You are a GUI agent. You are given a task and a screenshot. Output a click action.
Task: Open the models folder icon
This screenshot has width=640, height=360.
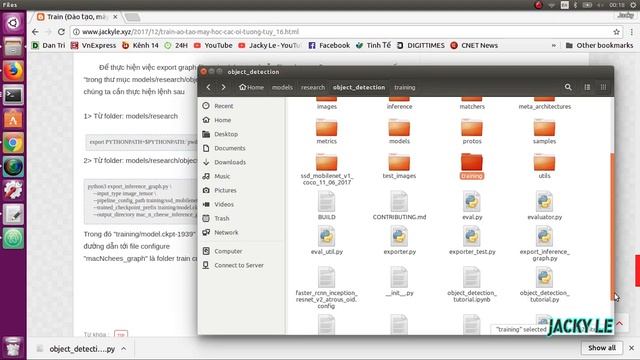tap(399, 128)
